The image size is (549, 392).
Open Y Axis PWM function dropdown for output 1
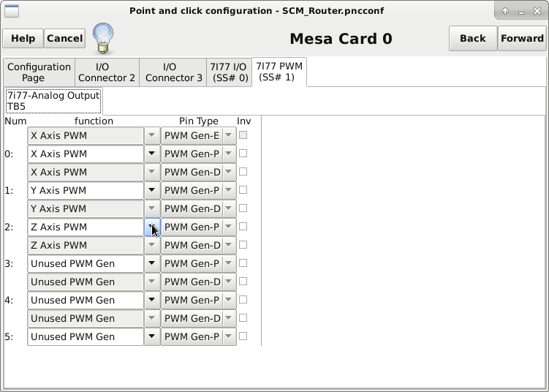151,191
